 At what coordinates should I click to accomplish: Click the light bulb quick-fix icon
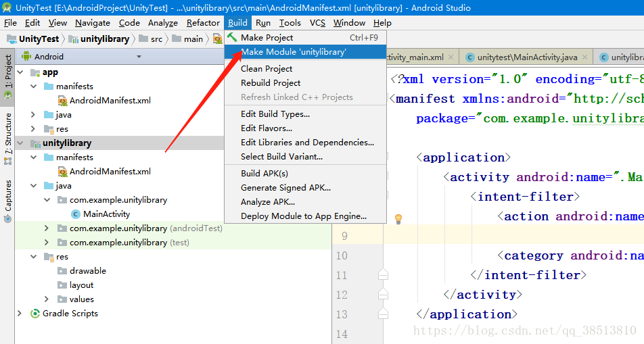[x=398, y=219]
